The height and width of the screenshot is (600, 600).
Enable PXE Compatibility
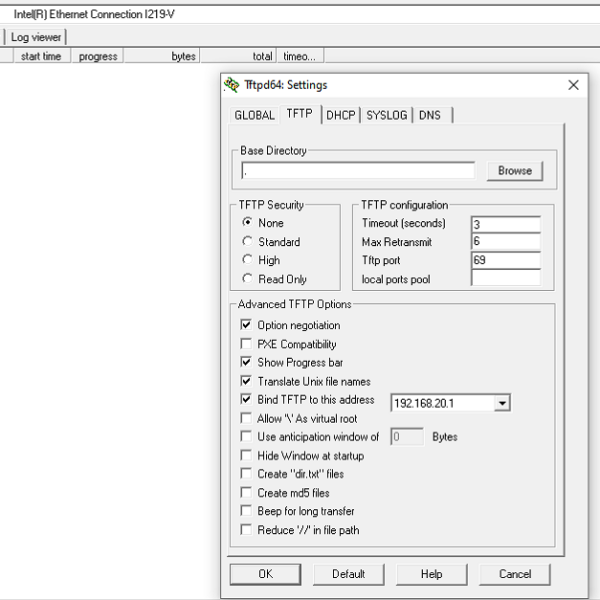coord(246,344)
